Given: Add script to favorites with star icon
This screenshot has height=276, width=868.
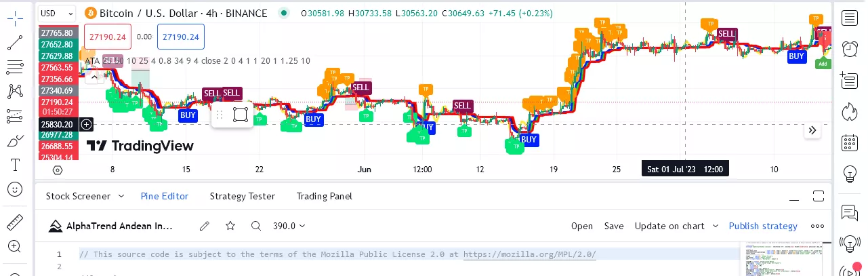Looking at the screenshot, I should coord(230,226).
